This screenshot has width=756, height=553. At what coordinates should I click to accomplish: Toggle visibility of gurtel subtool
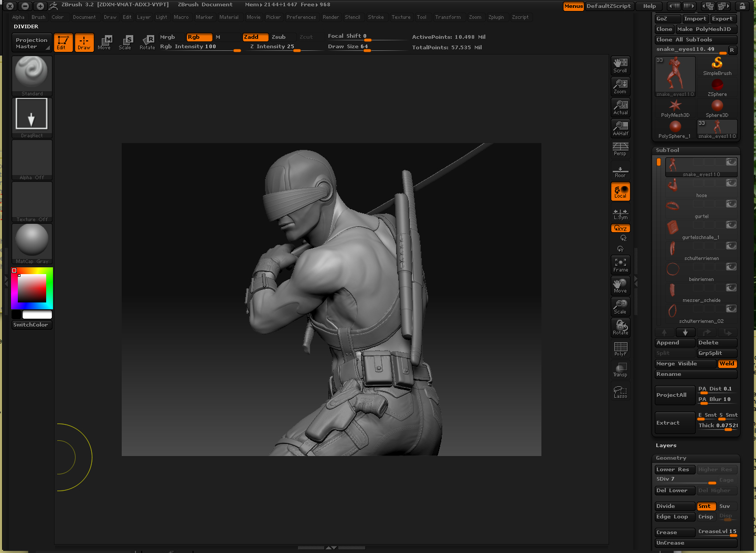731,204
